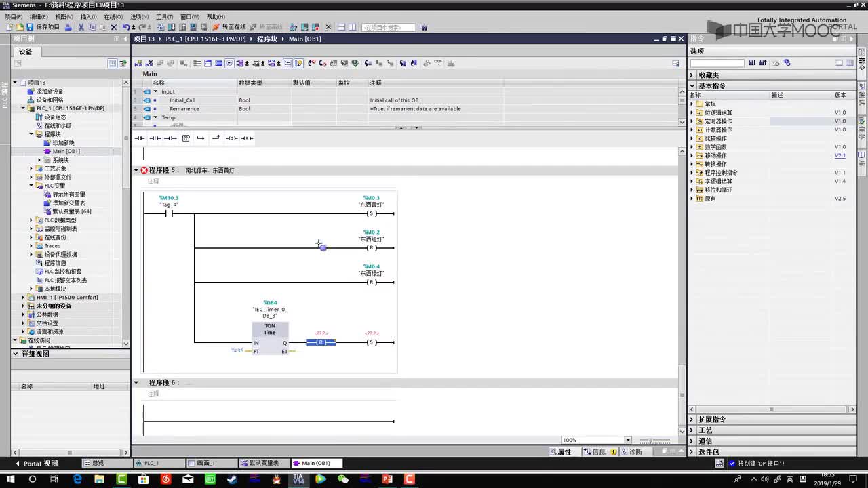The image size is (868, 488).
Task: Click the PowerPoint icon in taskbar
Action: coord(387,479)
